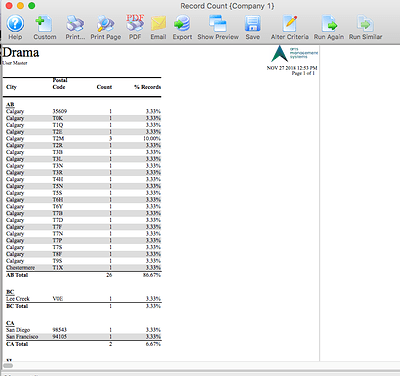Click postal code T2R
The height and width of the screenshot is (376, 400).
pyautogui.click(x=58, y=145)
